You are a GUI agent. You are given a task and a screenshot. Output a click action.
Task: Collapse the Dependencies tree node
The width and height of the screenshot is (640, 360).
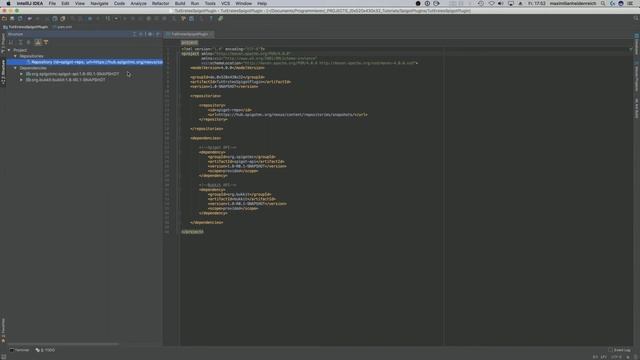tap(15, 68)
